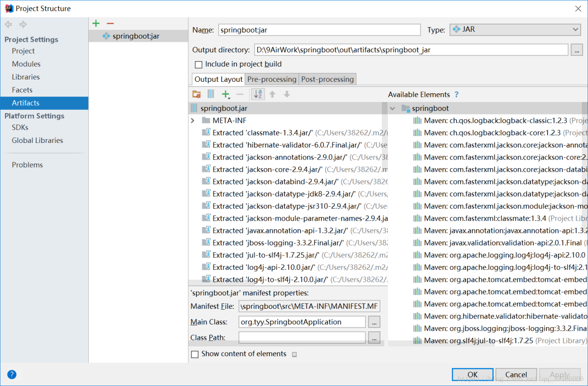588x386 pixels.
Task: Open the artifact Type JAR dropdown
Action: [515, 30]
